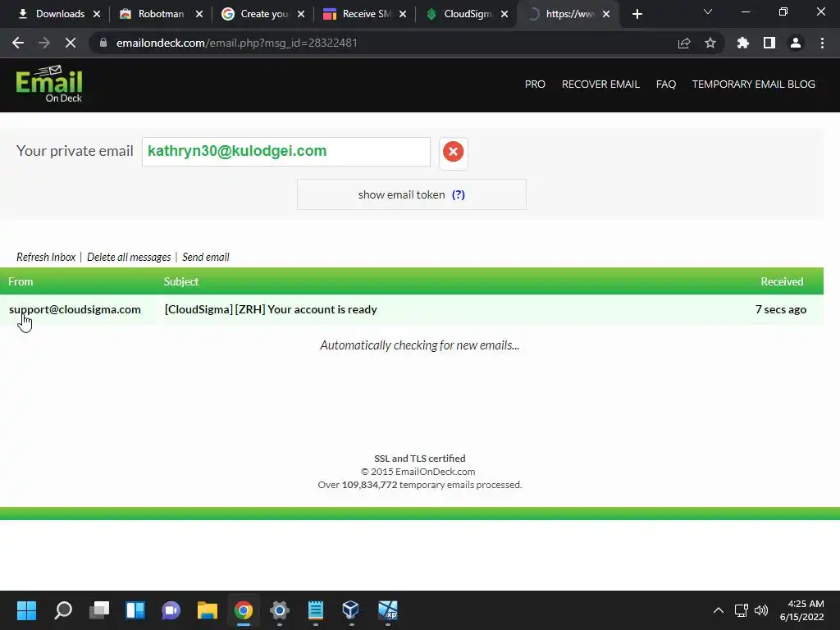Open the VirtualBox cube taskbar icon
Image resolution: width=840 pixels, height=630 pixels.
pos(351,610)
